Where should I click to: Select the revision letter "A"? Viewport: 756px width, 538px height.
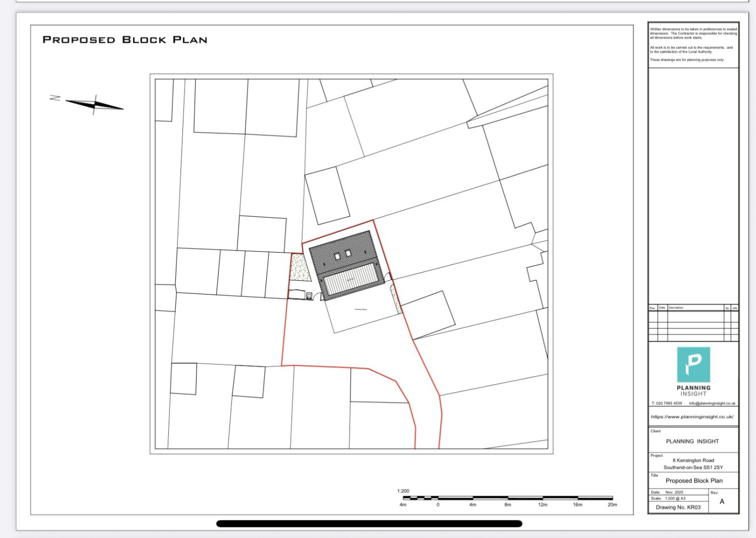[722, 502]
